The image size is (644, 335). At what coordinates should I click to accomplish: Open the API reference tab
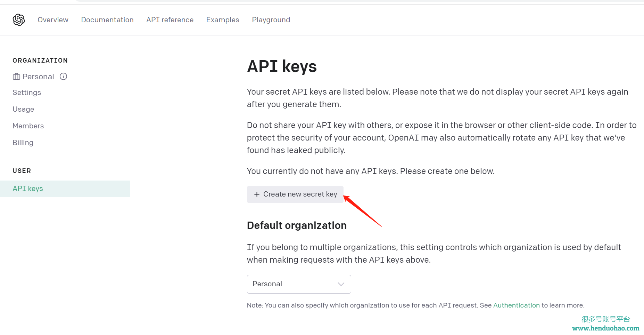pos(170,20)
